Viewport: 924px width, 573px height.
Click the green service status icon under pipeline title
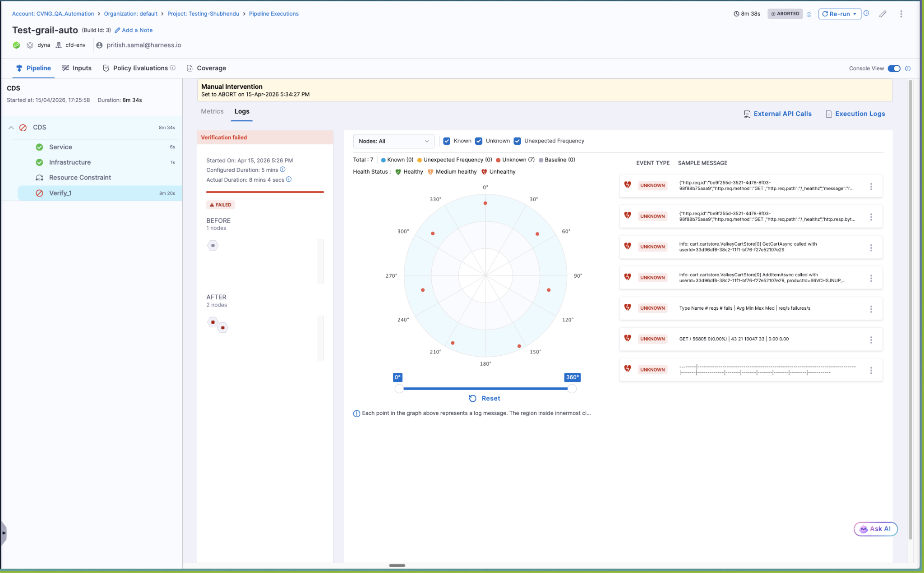click(x=16, y=45)
